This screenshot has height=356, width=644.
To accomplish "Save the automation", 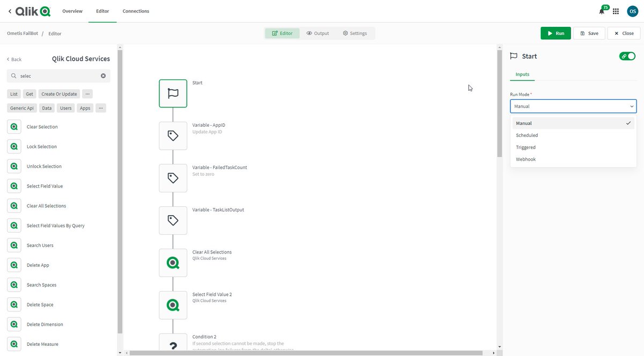I will (589, 33).
